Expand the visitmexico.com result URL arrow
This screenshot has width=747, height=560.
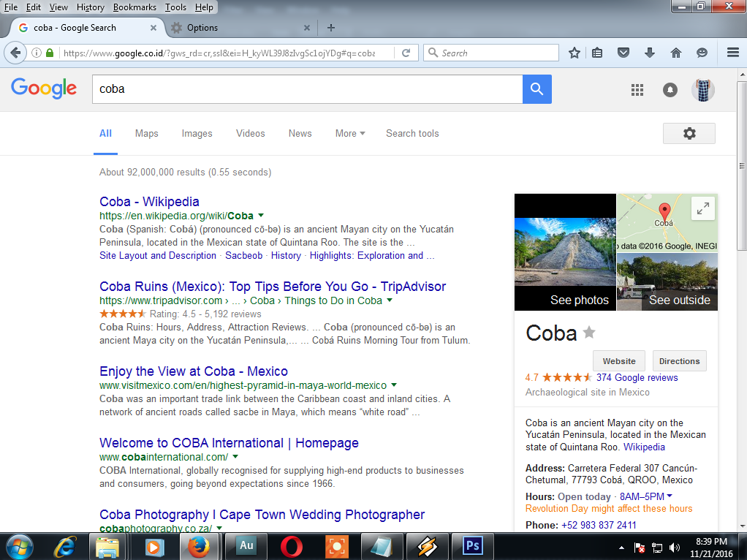[x=394, y=385]
